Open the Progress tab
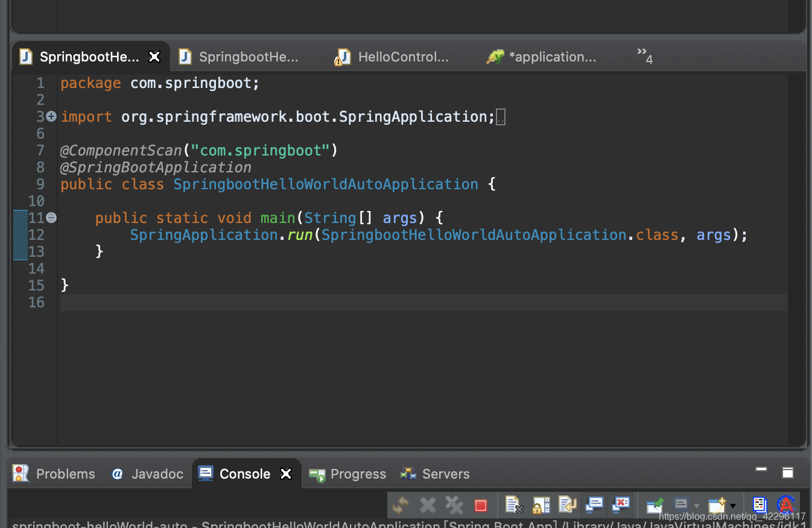This screenshot has height=528, width=812. [x=347, y=474]
